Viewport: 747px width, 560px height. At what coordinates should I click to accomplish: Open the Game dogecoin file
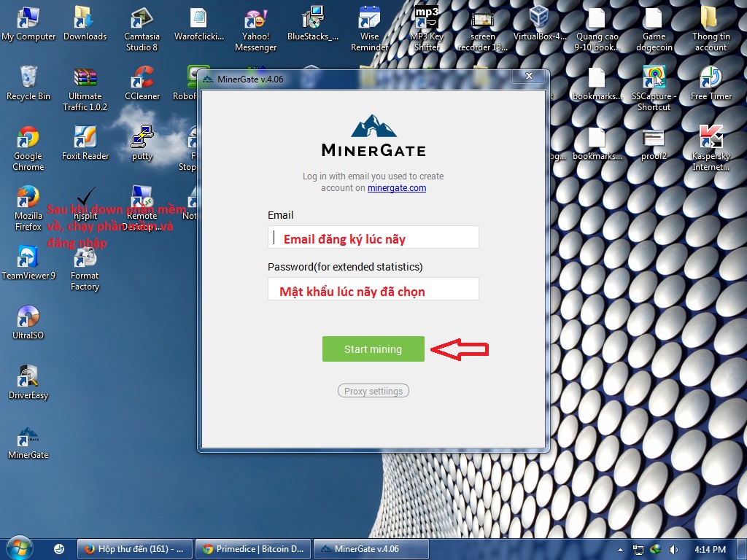(654, 29)
